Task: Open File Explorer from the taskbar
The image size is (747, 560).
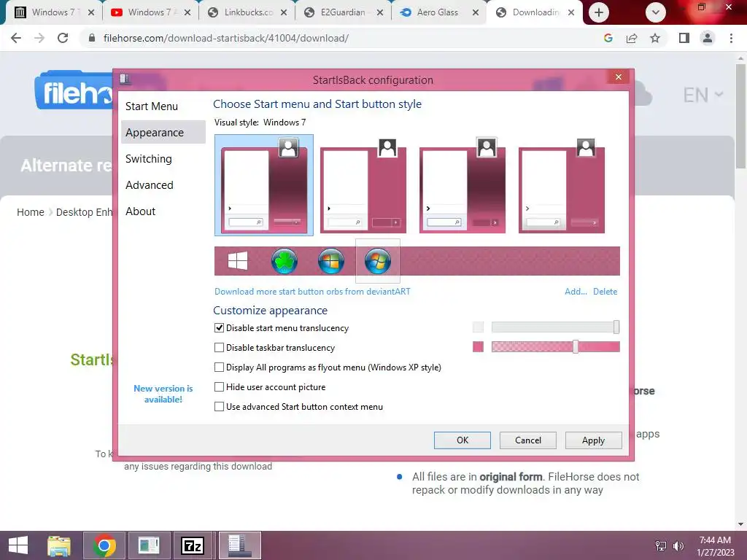Action: [59, 545]
